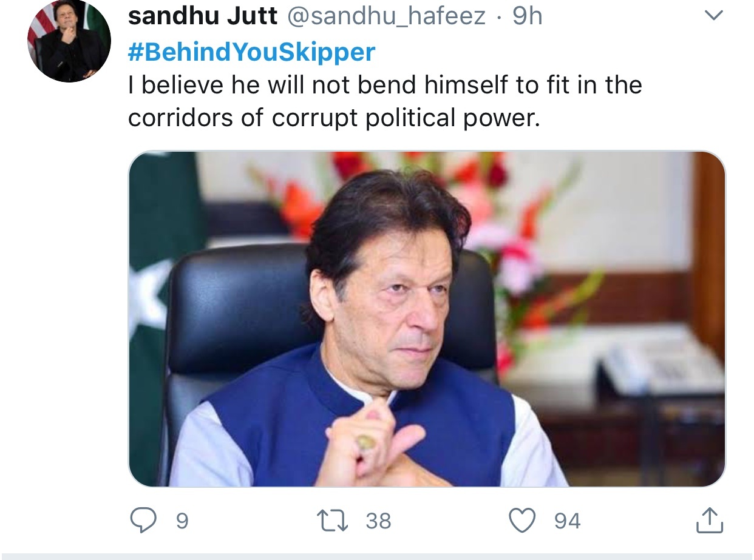Tap the like count 94
Viewport: 754px width, 560px height.
567,521
